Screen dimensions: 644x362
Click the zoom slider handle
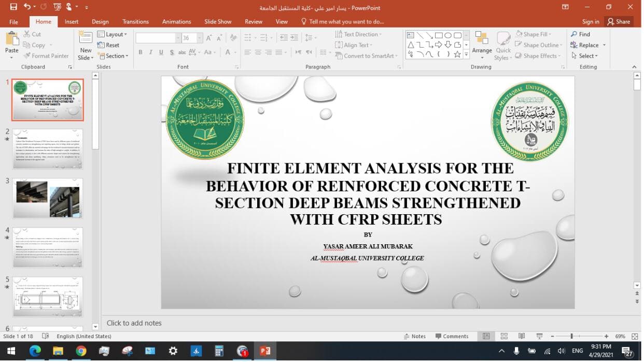pos(571,336)
